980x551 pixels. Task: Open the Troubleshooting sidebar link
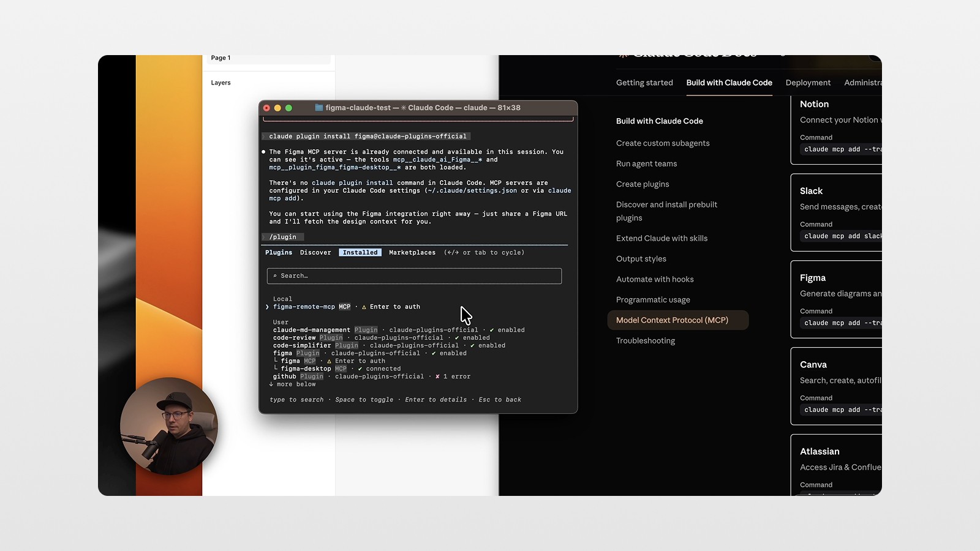pyautogui.click(x=646, y=340)
